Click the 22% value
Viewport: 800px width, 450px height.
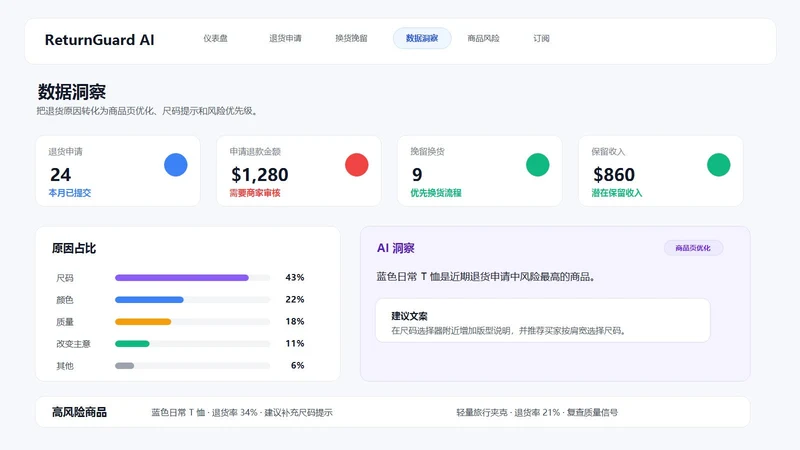coord(295,299)
